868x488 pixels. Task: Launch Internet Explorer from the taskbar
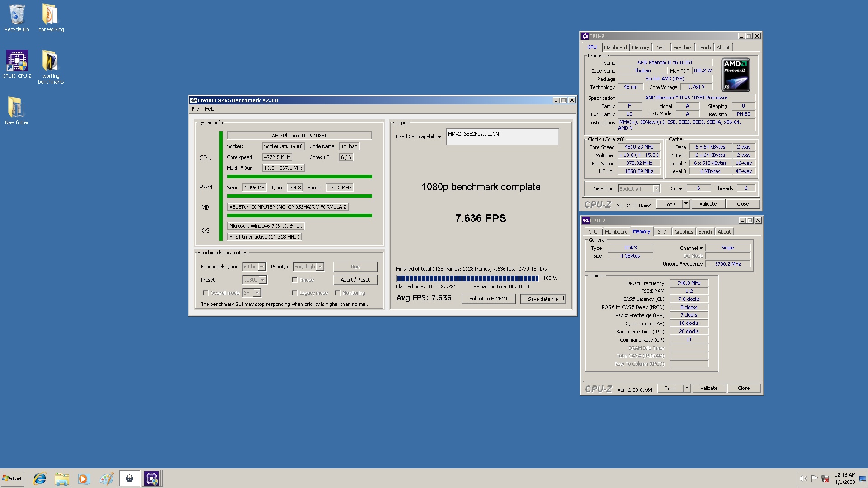point(40,479)
